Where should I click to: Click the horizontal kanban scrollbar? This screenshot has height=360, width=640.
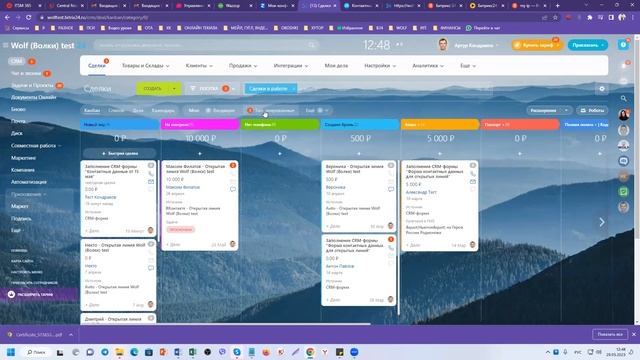pyautogui.click(x=225, y=324)
